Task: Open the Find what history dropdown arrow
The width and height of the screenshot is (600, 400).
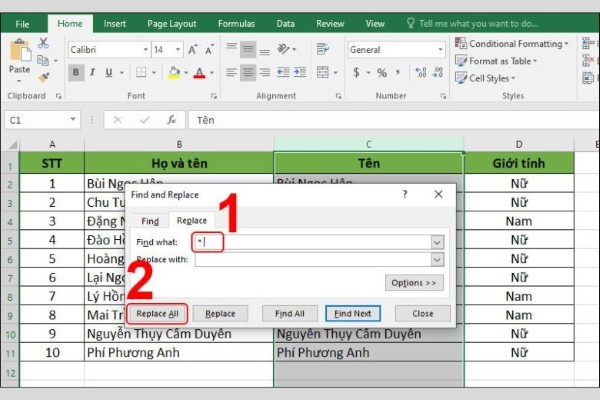Action: click(437, 242)
